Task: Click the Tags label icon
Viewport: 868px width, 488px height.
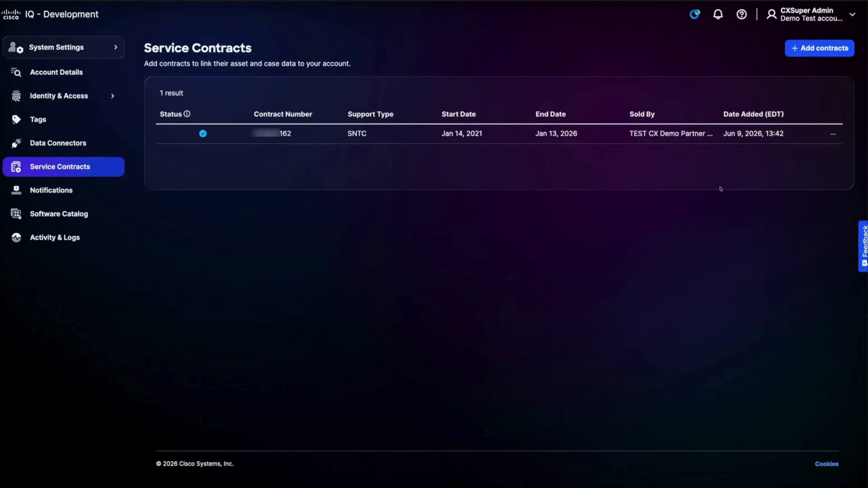Action: tap(16, 119)
